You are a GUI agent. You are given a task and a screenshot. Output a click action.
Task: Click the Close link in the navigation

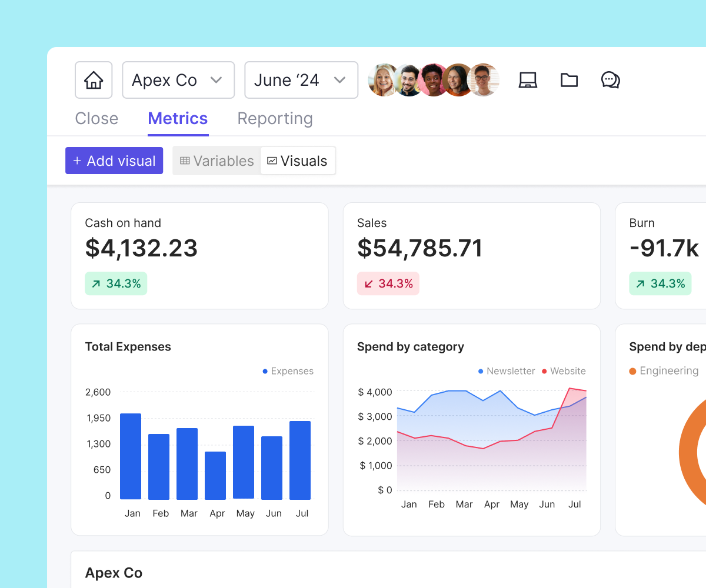[x=96, y=118]
